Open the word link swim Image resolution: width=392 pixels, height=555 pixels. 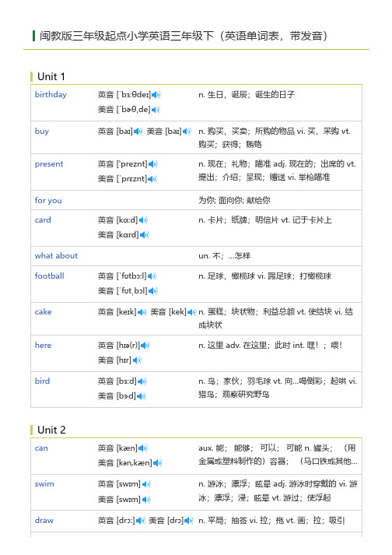coord(44,484)
